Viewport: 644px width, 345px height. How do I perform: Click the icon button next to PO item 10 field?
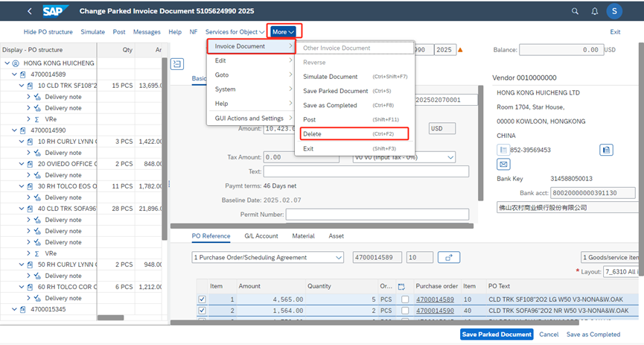448,257
